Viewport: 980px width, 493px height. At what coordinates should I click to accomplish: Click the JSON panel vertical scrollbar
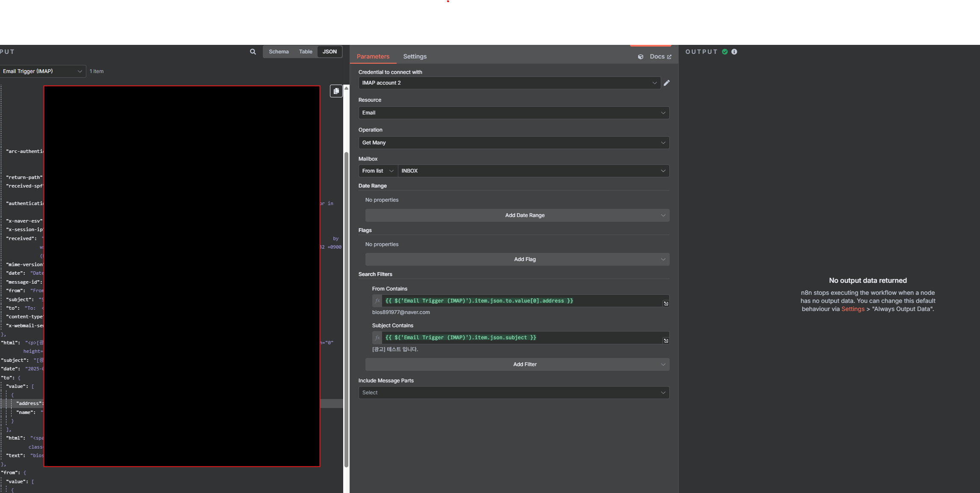[346, 310]
